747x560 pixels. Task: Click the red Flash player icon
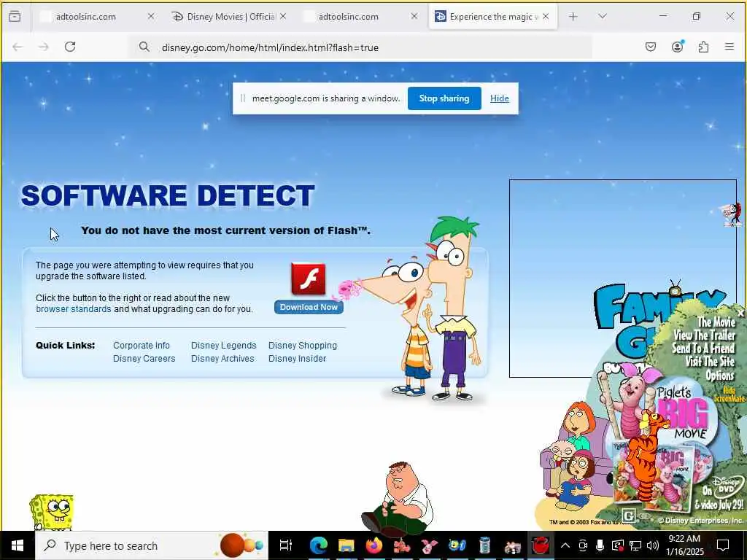click(309, 279)
